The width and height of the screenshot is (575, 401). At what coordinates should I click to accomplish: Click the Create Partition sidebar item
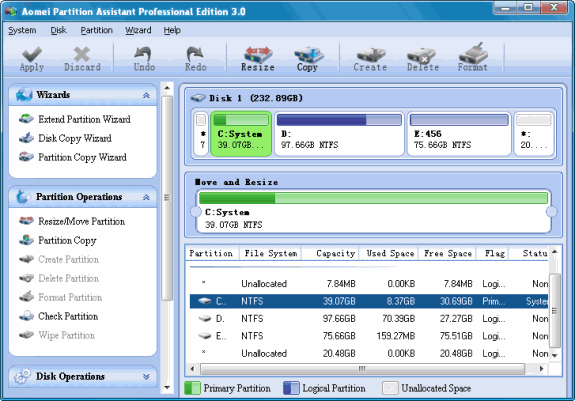tap(68, 259)
